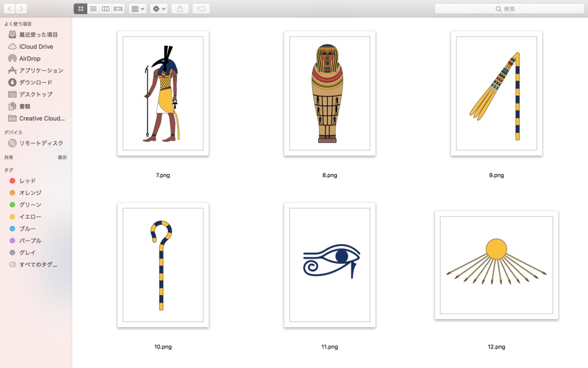Viewport: 588px width, 368px height.
Task: Click the 7.png file name
Action: click(163, 175)
